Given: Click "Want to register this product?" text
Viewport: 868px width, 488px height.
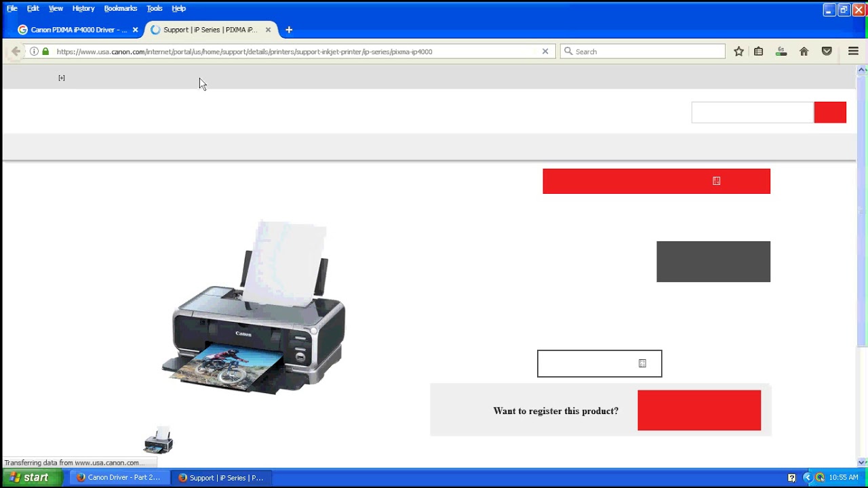Looking at the screenshot, I should [x=556, y=411].
